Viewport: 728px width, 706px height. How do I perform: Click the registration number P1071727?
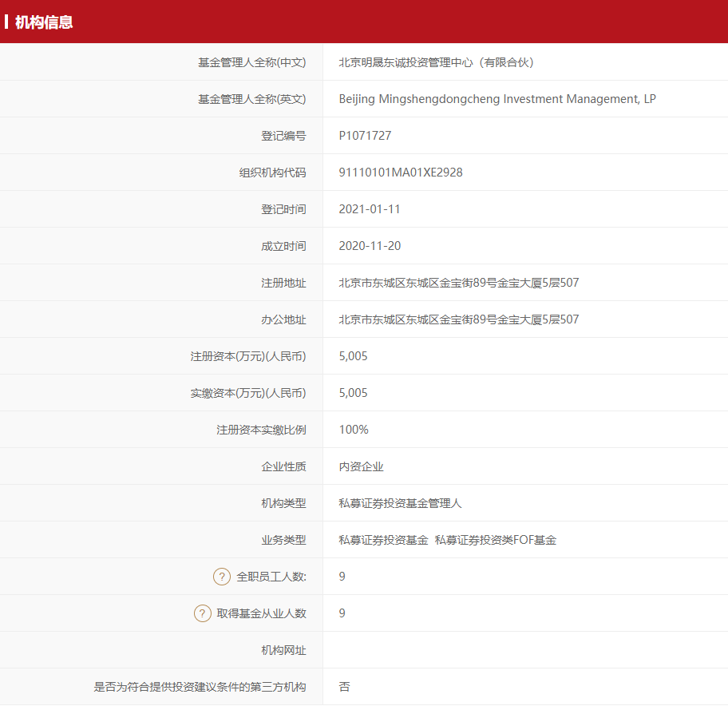pyautogui.click(x=365, y=136)
